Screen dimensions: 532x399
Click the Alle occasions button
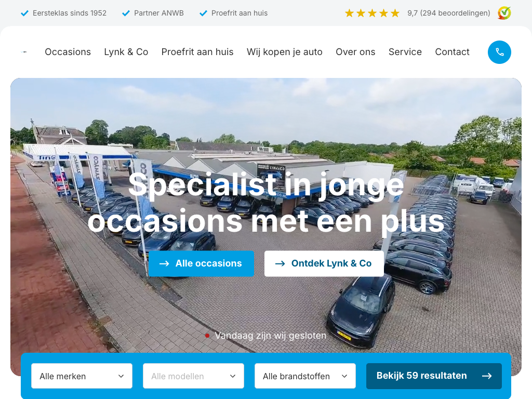pos(201,263)
